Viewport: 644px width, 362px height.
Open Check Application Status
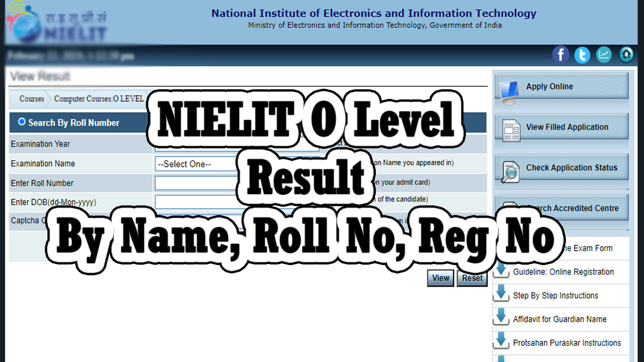tap(561, 167)
